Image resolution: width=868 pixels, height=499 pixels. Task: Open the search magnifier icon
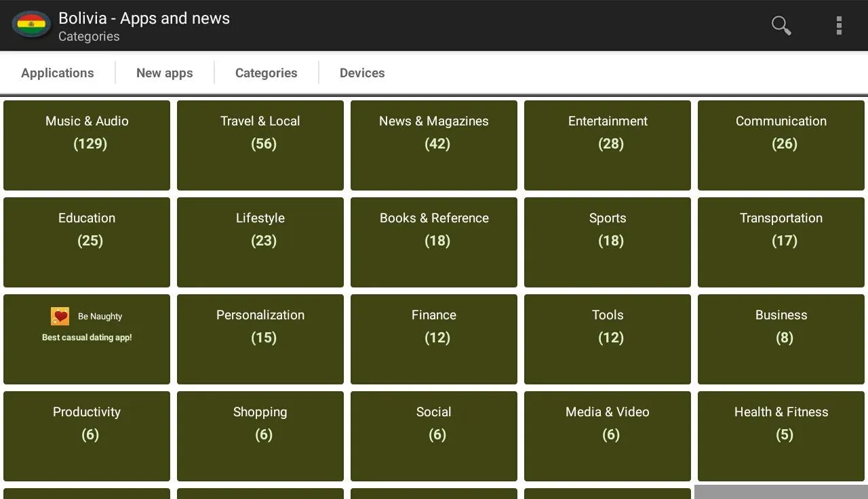[781, 26]
